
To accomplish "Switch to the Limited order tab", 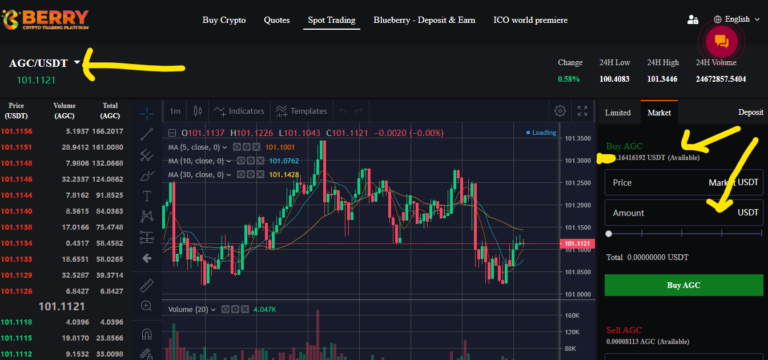I will 618,113.
